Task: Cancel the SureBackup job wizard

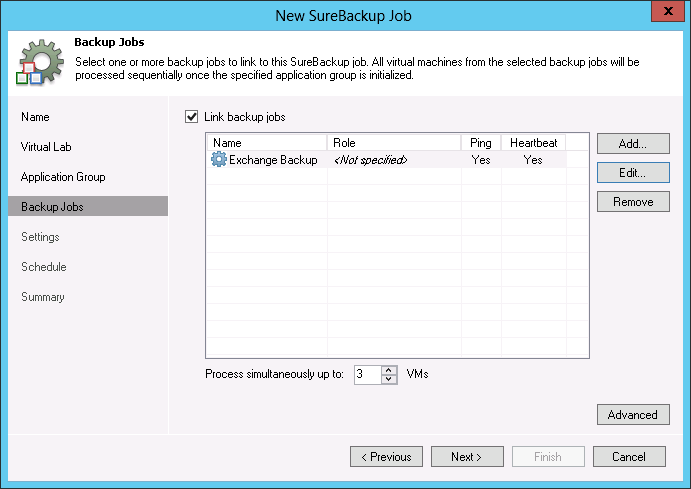Action: coord(629,456)
